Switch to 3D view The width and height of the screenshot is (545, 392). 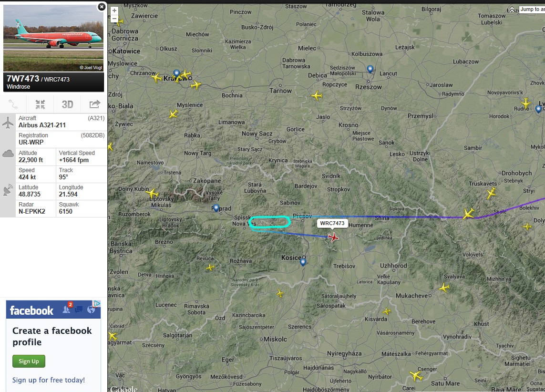coord(67,104)
